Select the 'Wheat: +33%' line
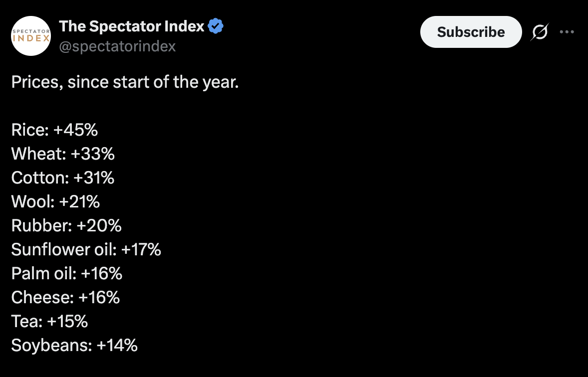This screenshot has width=588, height=377. [x=63, y=154]
